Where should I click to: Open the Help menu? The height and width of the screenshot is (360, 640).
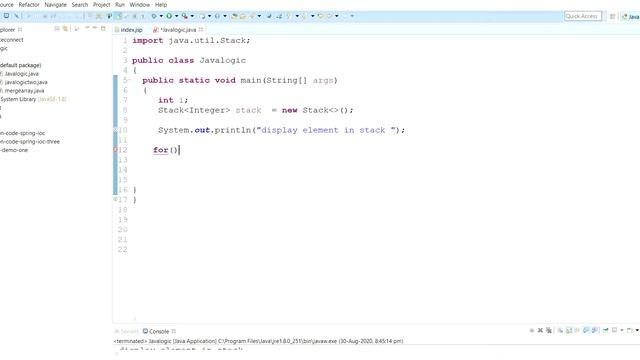click(161, 4)
